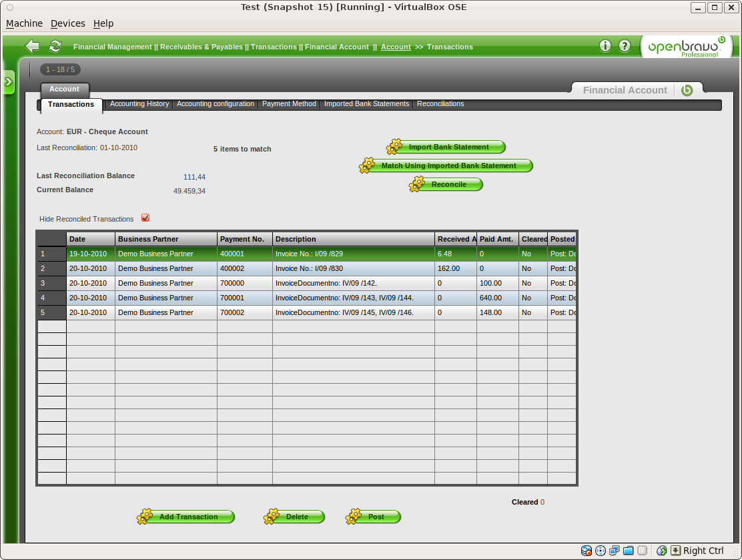This screenshot has height=560, width=742.
Task: Click the green back arrow icon
Action: [32, 46]
